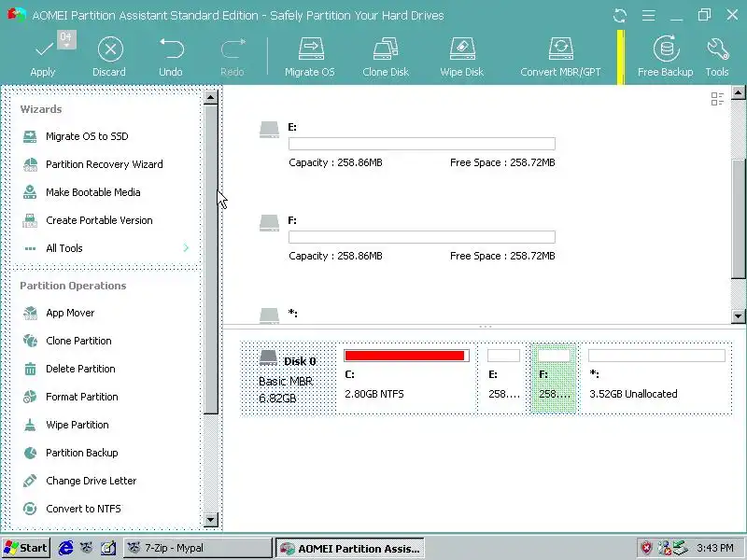
Task: Click the refresh icon in title bar
Action: 620,16
